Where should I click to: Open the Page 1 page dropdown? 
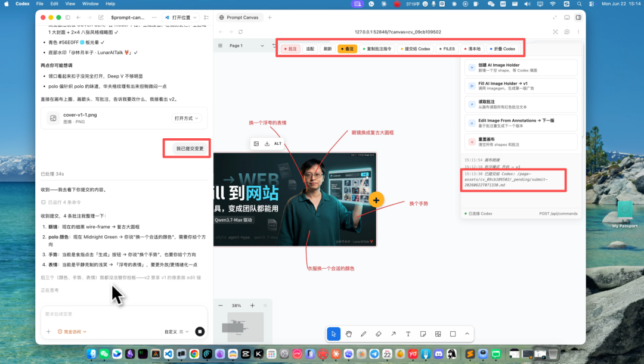pyautogui.click(x=246, y=45)
